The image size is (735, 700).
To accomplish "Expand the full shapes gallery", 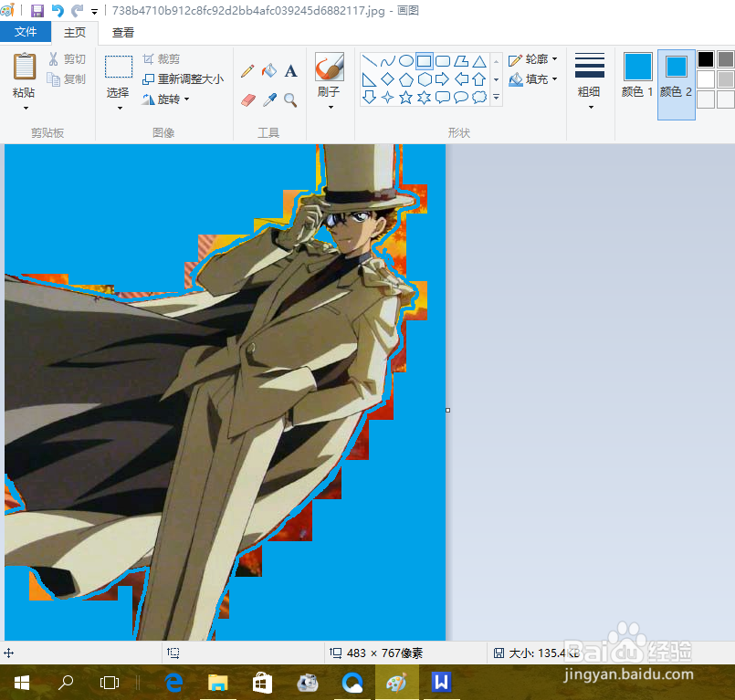I will point(497,98).
